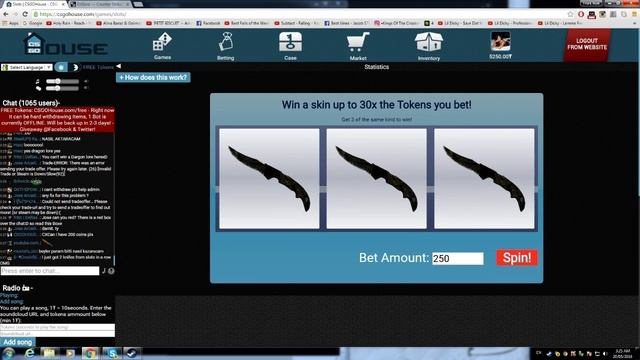Open the Games dice icon
Viewport: 640px width, 360px height.
click(162, 42)
